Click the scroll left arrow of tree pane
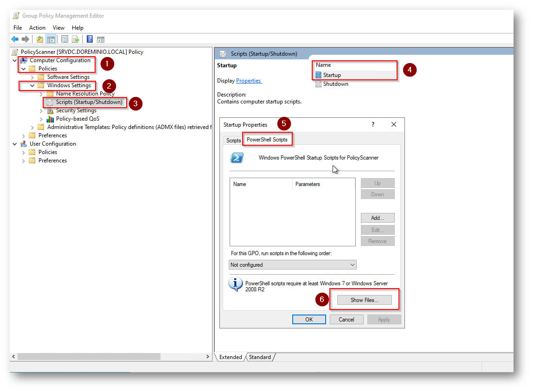Image resolution: width=533 pixels, height=392 pixels. pyautogui.click(x=13, y=357)
